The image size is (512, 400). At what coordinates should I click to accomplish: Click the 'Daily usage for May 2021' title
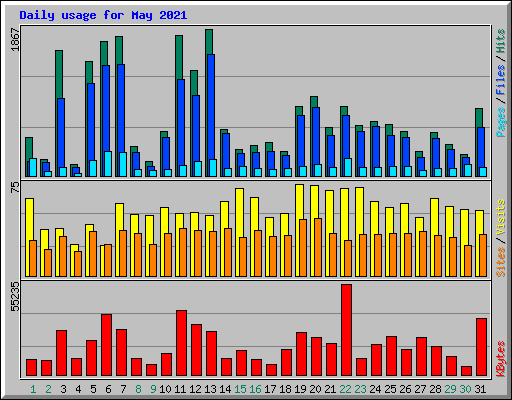pyautogui.click(x=103, y=15)
